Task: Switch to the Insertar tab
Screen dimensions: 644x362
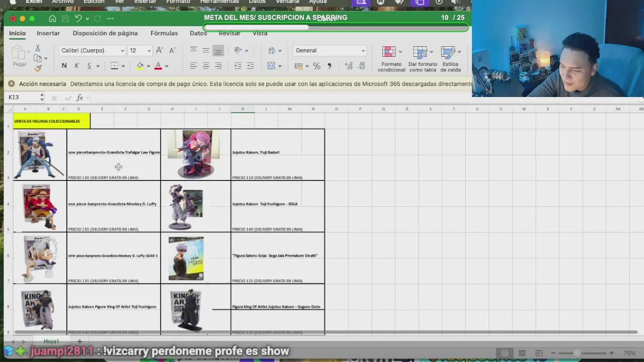Action: click(48, 33)
